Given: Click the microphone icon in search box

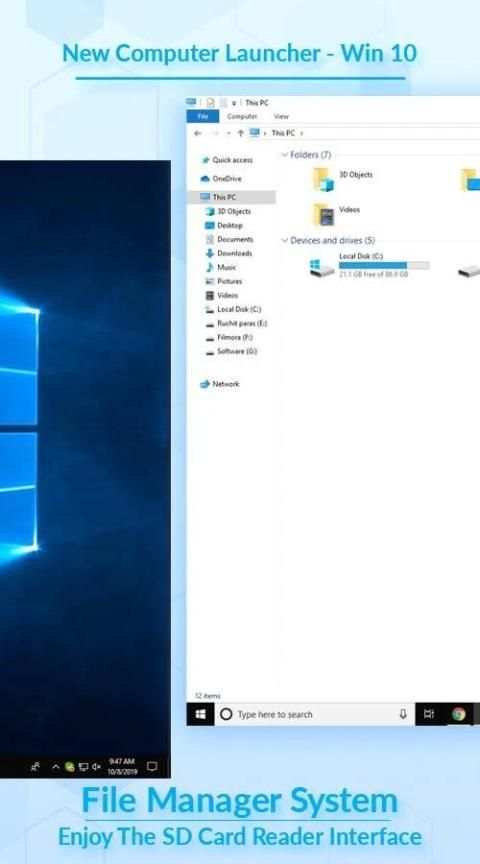Looking at the screenshot, I should coord(403,714).
